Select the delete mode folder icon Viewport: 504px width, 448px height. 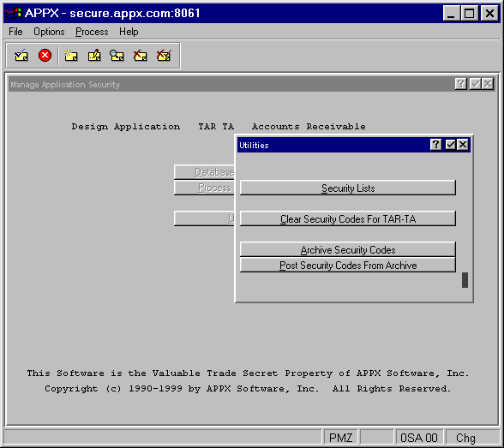(x=141, y=55)
